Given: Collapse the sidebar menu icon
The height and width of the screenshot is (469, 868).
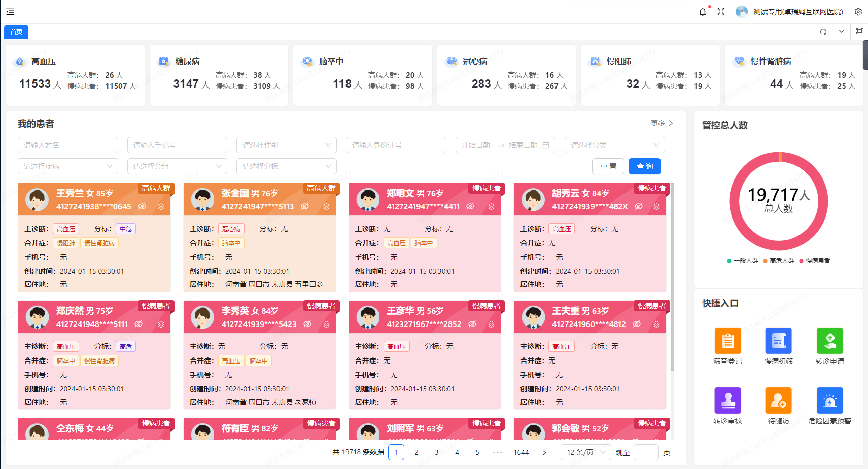Looking at the screenshot, I should (x=10, y=12).
